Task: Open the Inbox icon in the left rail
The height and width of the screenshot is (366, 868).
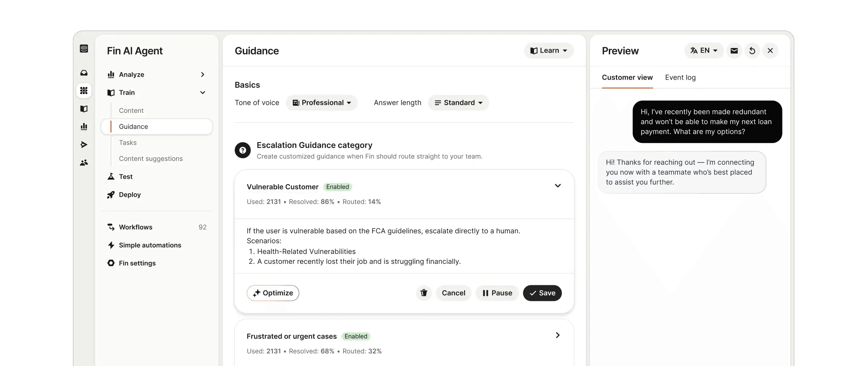Action: point(84,73)
